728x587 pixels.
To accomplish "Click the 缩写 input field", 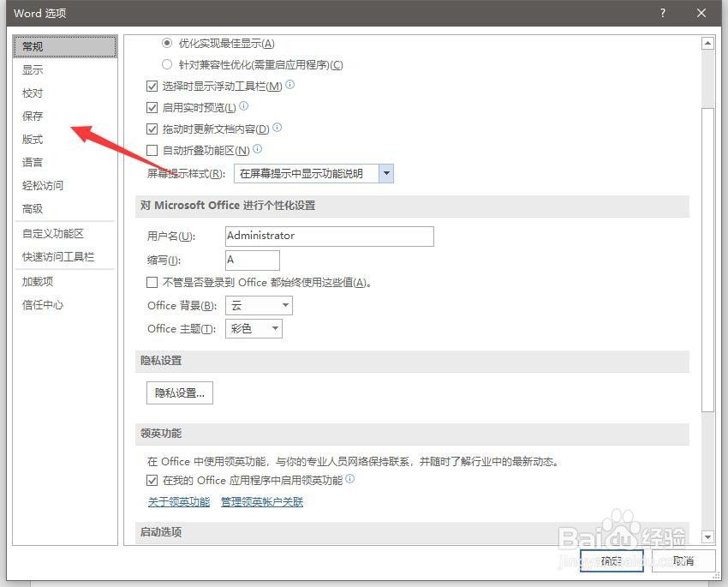I will click(253, 260).
